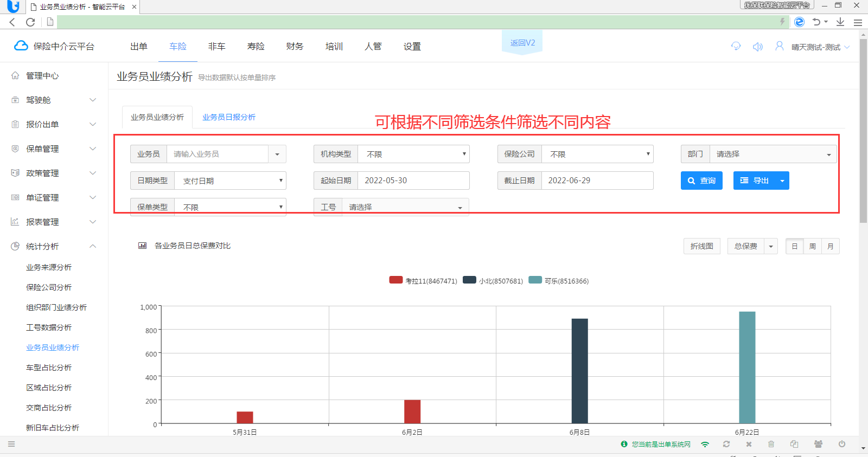
Task: Open the 出单 top menu
Action: coord(139,47)
